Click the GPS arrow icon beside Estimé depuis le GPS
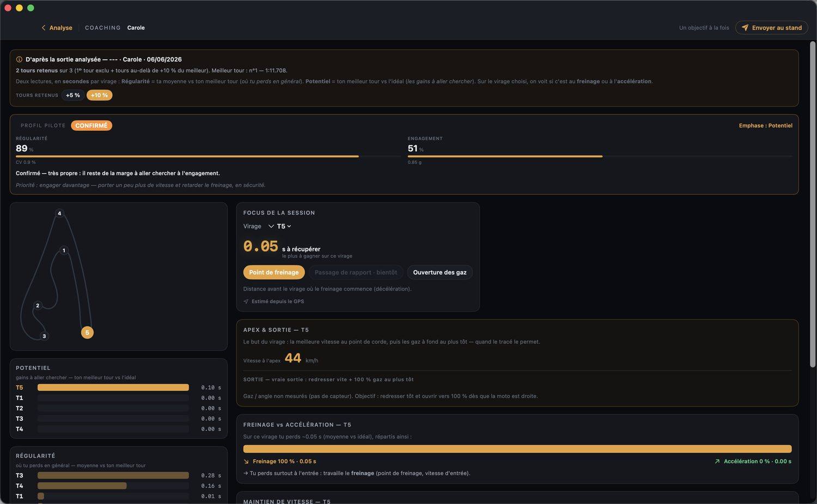The image size is (817, 504). [246, 302]
